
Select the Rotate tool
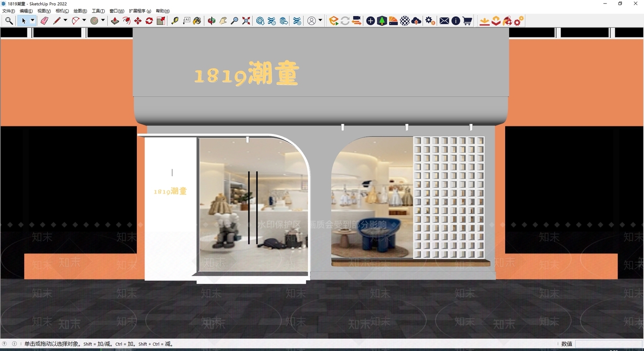point(149,21)
